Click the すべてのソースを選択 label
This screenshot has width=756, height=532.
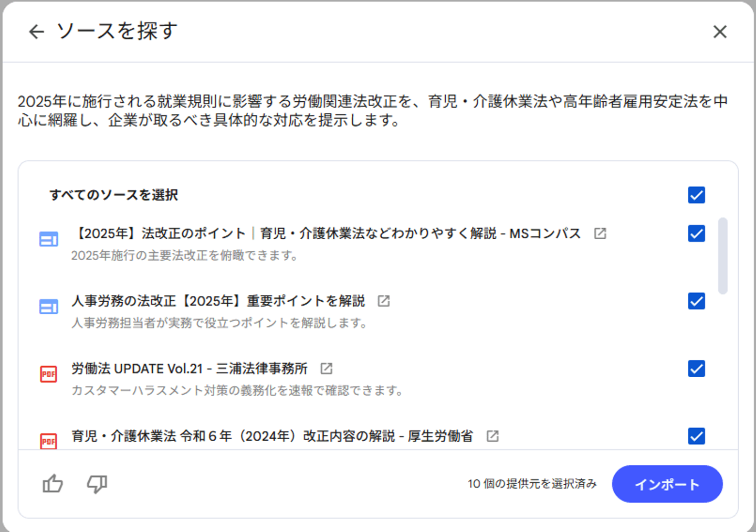114,195
